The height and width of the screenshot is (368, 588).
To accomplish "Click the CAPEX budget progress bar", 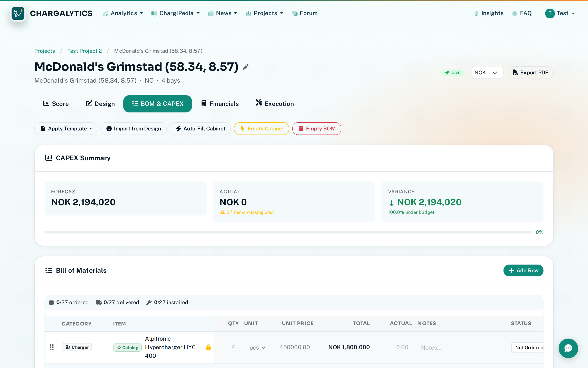I will pyautogui.click(x=288, y=232).
